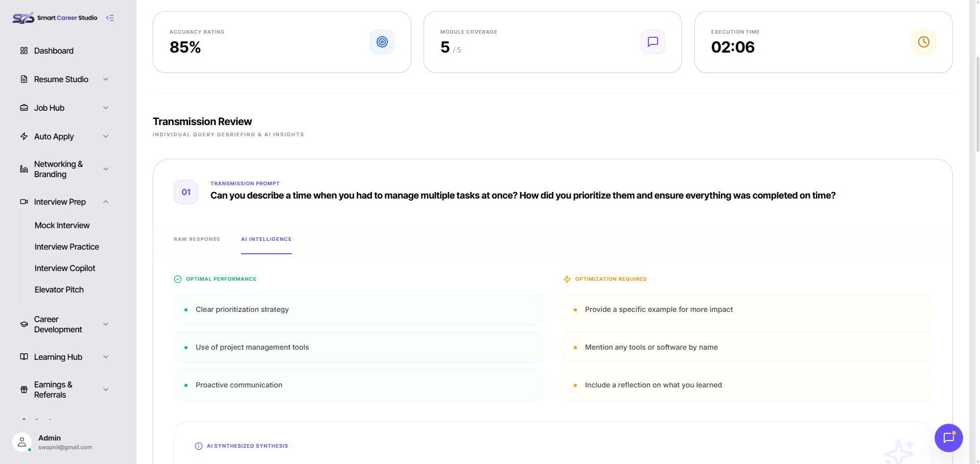Expand the Learning Hub chevron
This screenshot has width=980, height=464.
point(106,357)
